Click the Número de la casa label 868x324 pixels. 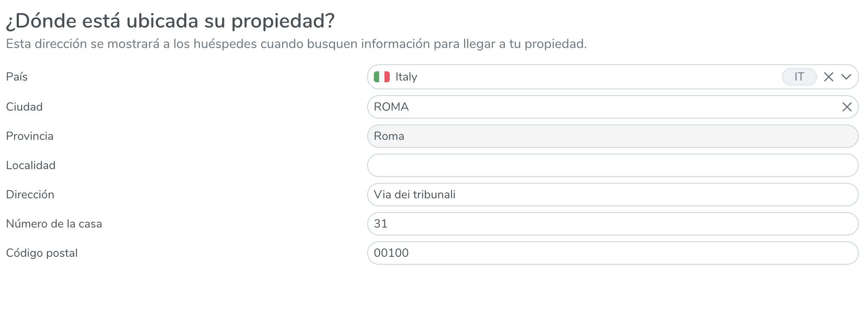54,224
